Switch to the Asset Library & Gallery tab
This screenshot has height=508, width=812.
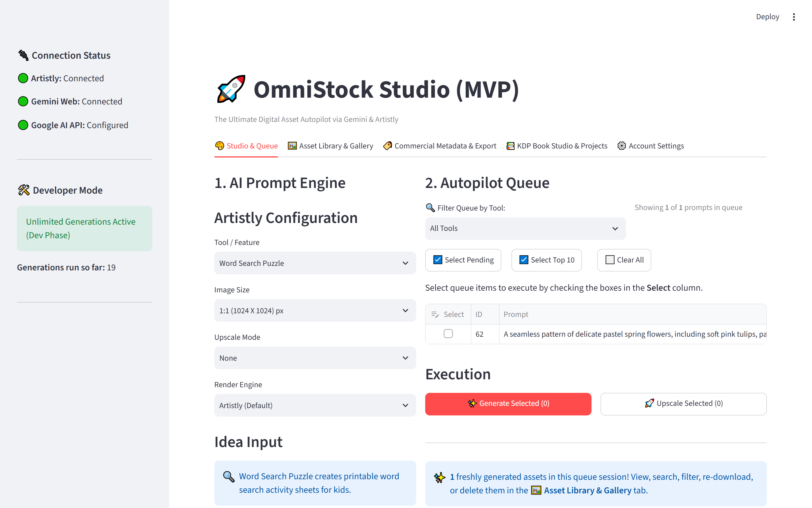(330, 146)
